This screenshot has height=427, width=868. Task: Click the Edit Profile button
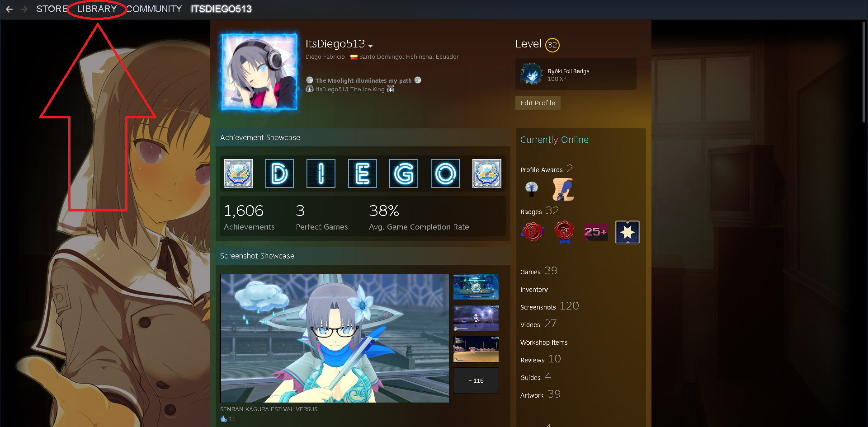tap(538, 103)
